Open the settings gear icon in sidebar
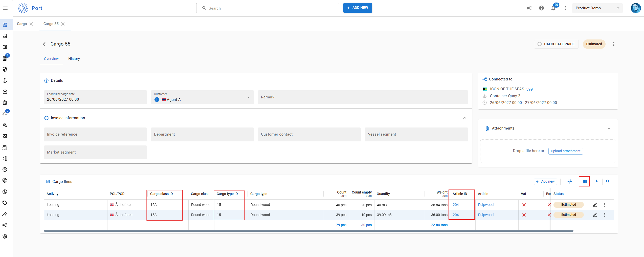 5,236
